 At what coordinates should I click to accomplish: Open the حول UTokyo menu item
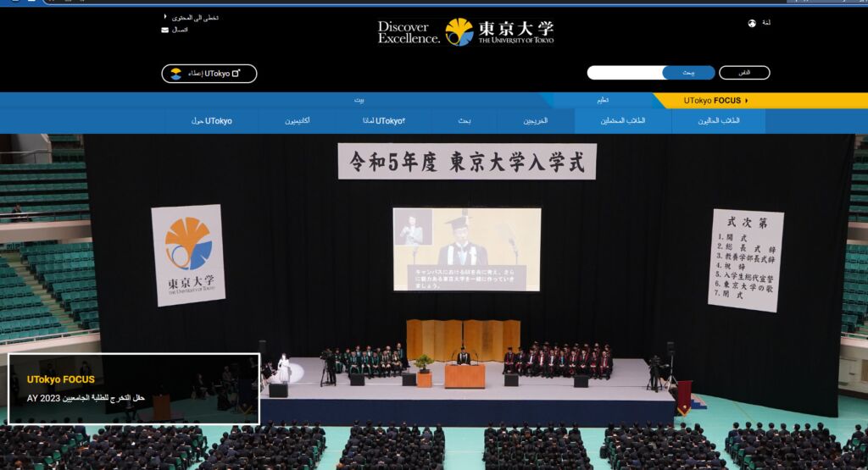[x=211, y=121]
